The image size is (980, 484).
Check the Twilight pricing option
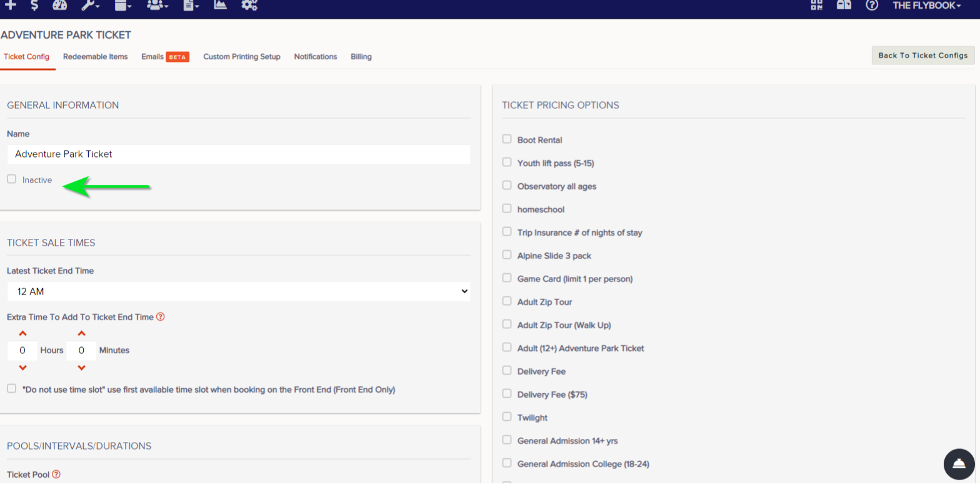click(x=507, y=416)
